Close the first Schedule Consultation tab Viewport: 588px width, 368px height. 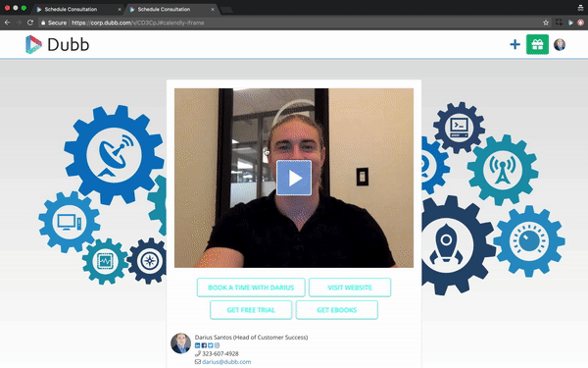120,10
